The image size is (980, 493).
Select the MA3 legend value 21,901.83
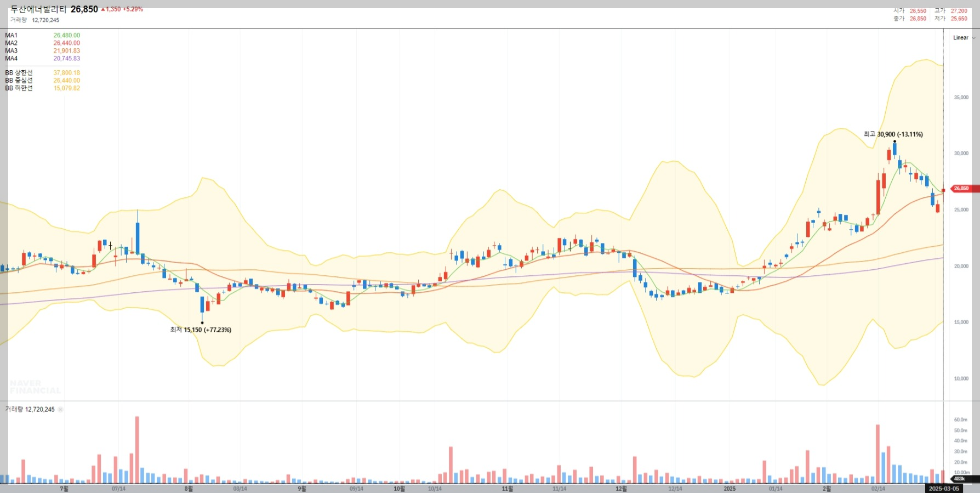tap(66, 51)
